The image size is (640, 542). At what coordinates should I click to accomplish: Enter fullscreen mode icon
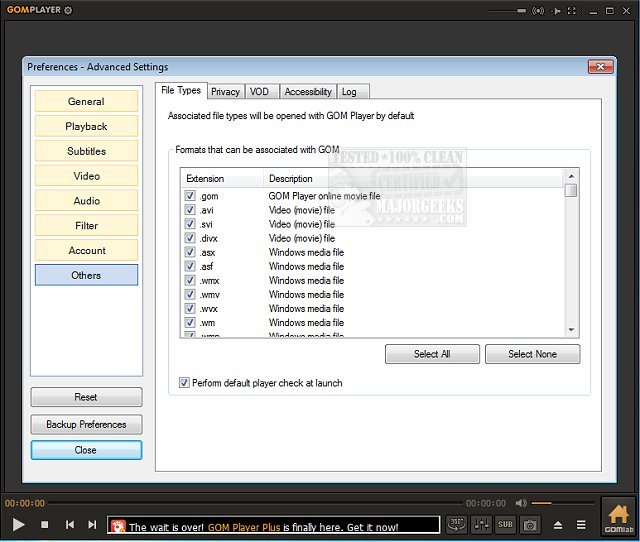point(572,11)
